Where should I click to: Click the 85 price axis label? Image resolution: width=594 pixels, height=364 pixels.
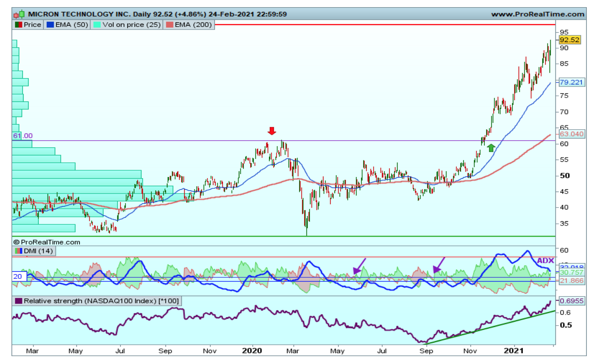[564, 64]
